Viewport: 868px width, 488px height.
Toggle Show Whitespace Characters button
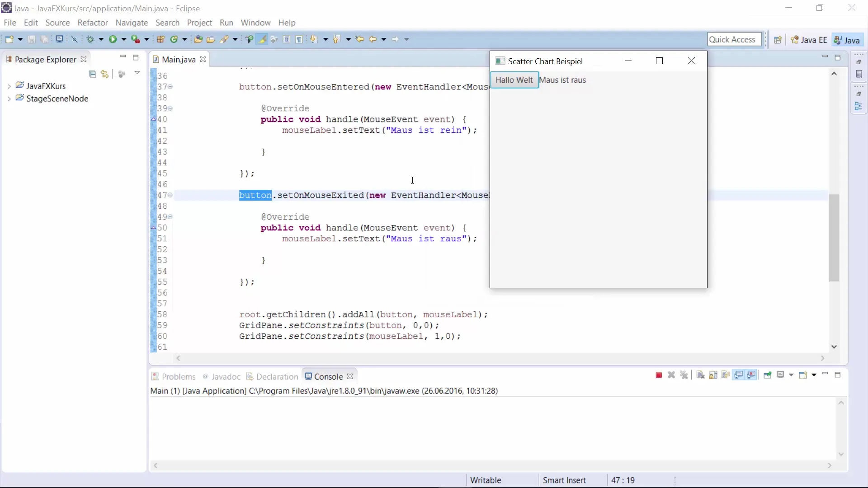(299, 39)
